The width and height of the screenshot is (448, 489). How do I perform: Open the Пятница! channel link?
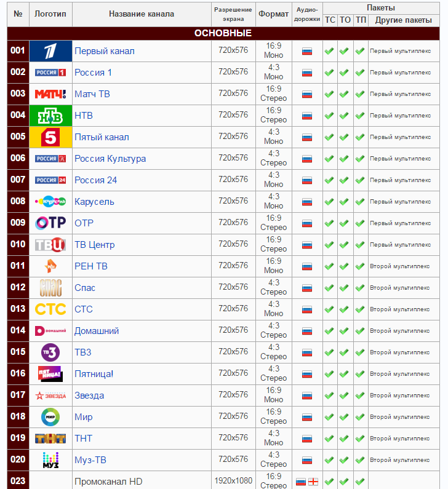coord(94,374)
